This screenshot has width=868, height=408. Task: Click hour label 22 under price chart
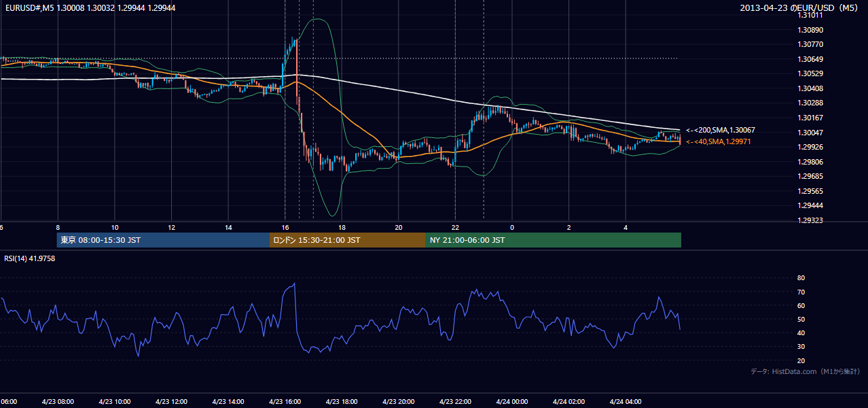[x=455, y=227]
